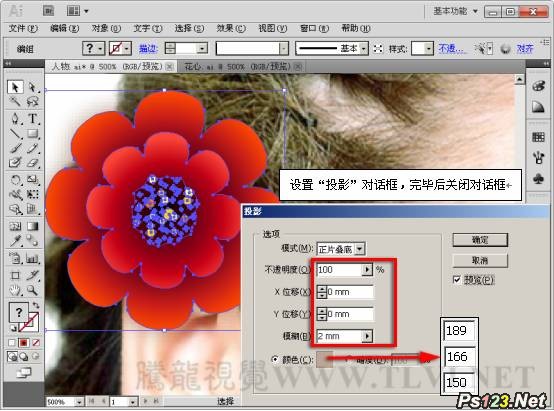Click the 颜色 shadow color swatch
This screenshot has width=554, height=411.
point(324,359)
